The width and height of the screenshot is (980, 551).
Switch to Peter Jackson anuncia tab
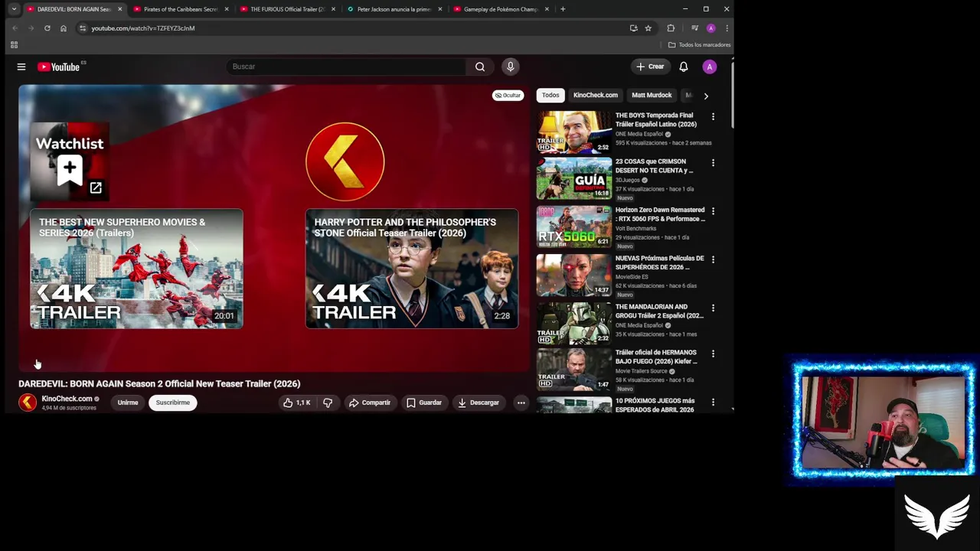[x=394, y=9]
